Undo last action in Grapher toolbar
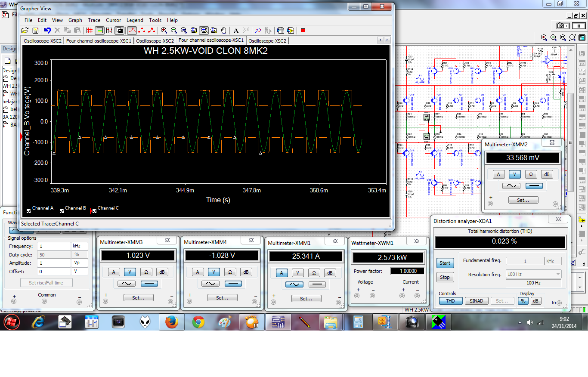Viewport: 588px width, 377px height. tap(47, 30)
